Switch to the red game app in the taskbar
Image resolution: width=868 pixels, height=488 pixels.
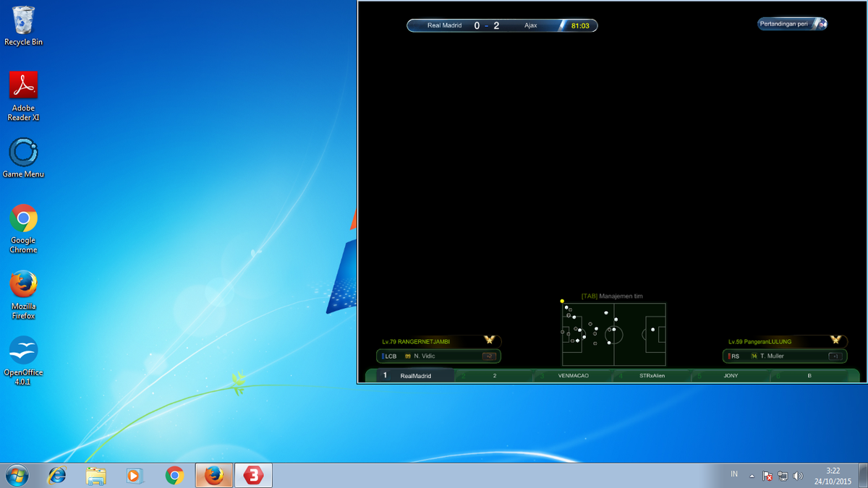tap(253, 475)
